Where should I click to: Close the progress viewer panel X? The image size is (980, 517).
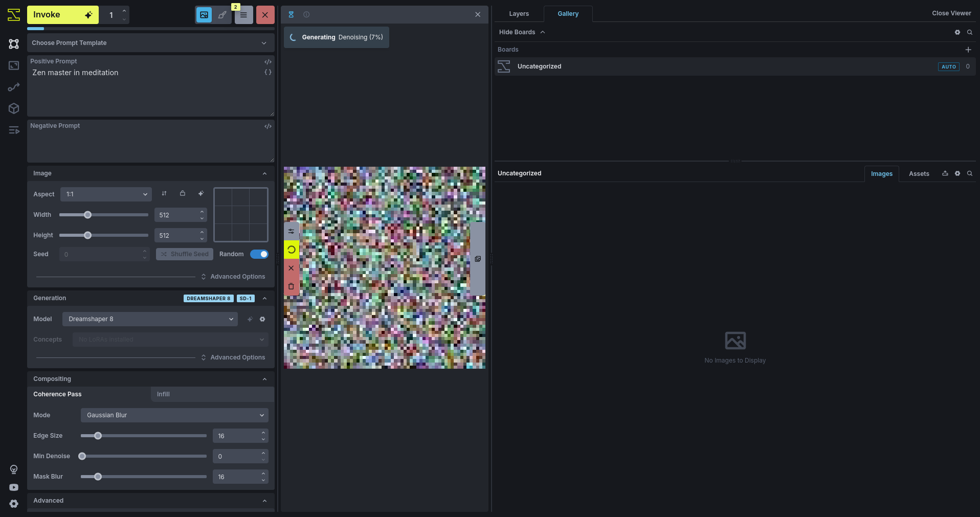pyautogui.click(x=478, y=15)
